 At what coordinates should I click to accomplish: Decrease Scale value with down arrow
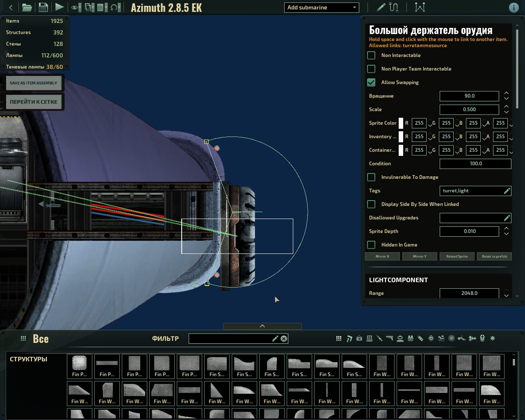tap(506, 112)
